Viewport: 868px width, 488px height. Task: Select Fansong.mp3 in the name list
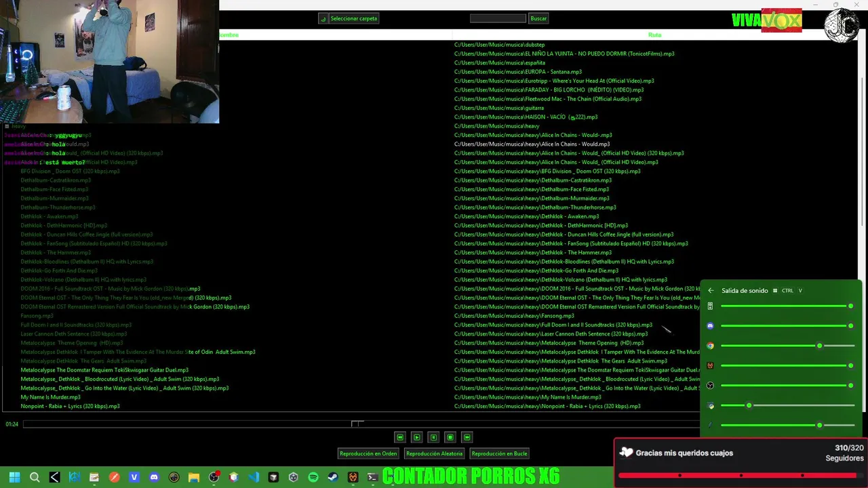37,316
